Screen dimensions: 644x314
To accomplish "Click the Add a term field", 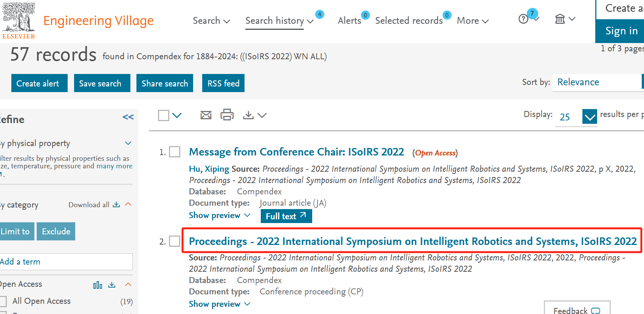I will 66,262.
